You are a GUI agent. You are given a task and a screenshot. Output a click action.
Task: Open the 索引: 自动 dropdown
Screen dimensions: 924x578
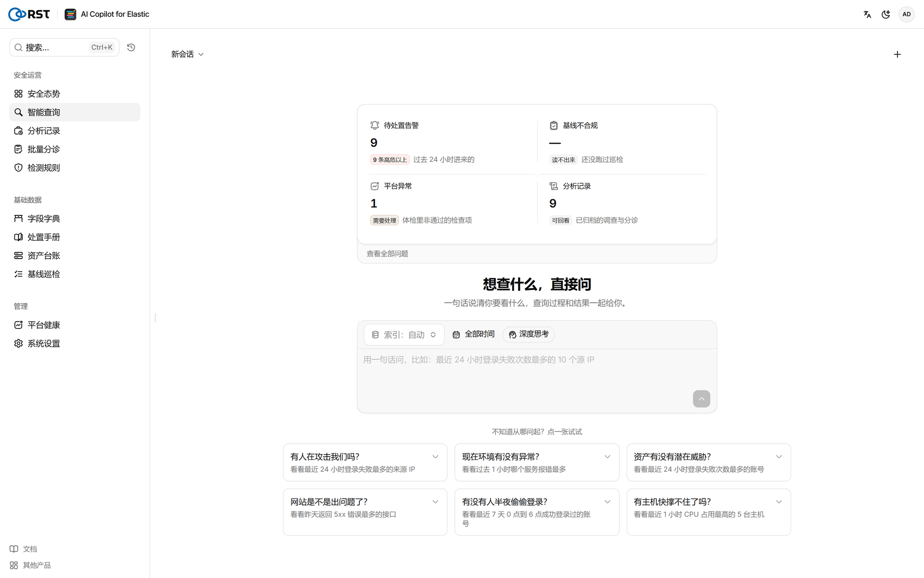pyautogui.click(x=404, y=335)
